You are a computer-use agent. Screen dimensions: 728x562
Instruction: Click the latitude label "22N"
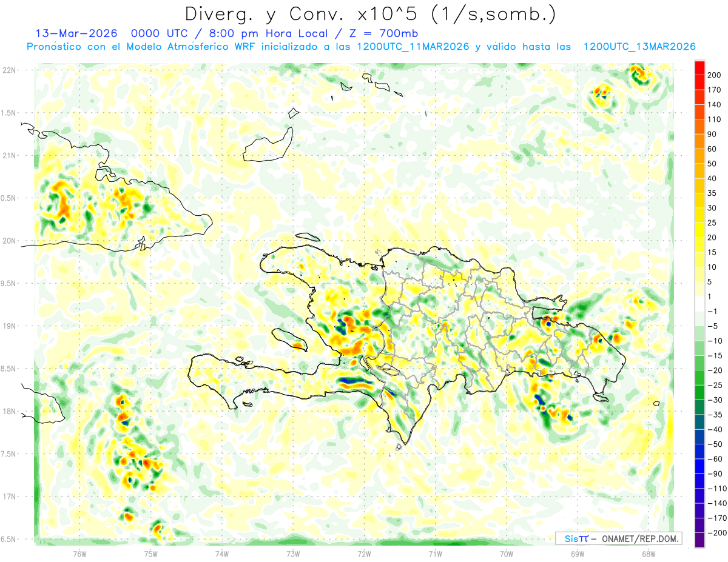[x=10, y=70]
